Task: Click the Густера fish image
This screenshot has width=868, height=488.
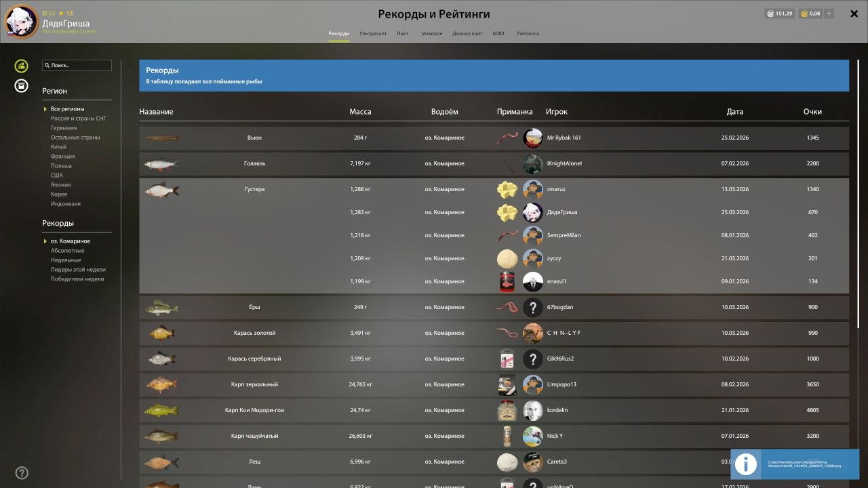Action: 161,190
